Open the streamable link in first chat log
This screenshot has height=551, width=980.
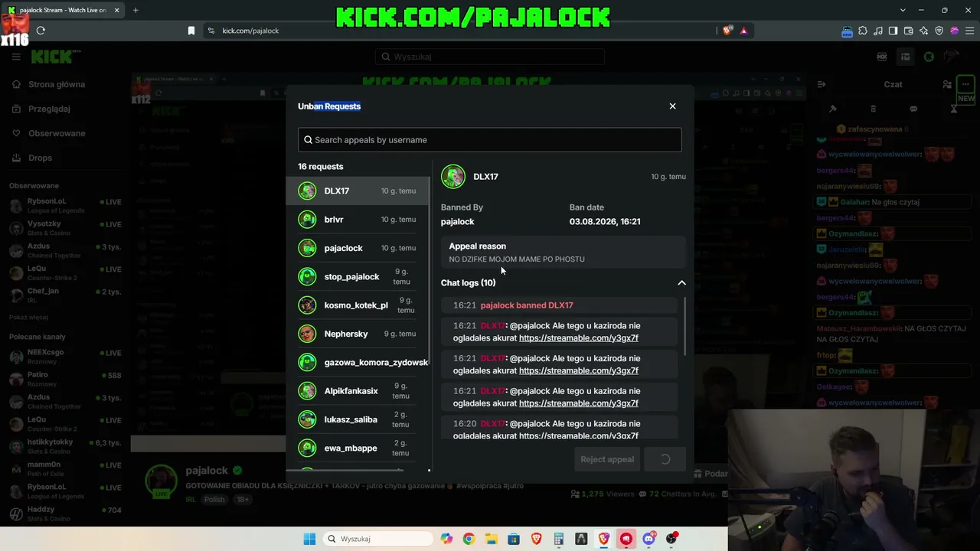coord(579,338)
